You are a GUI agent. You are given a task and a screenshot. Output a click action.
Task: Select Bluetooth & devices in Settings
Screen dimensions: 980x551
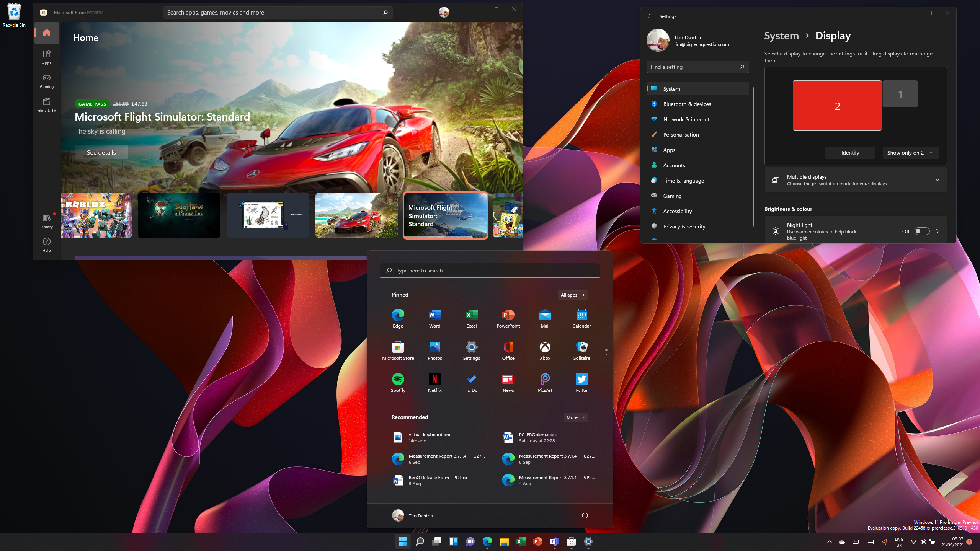point(687,104)
